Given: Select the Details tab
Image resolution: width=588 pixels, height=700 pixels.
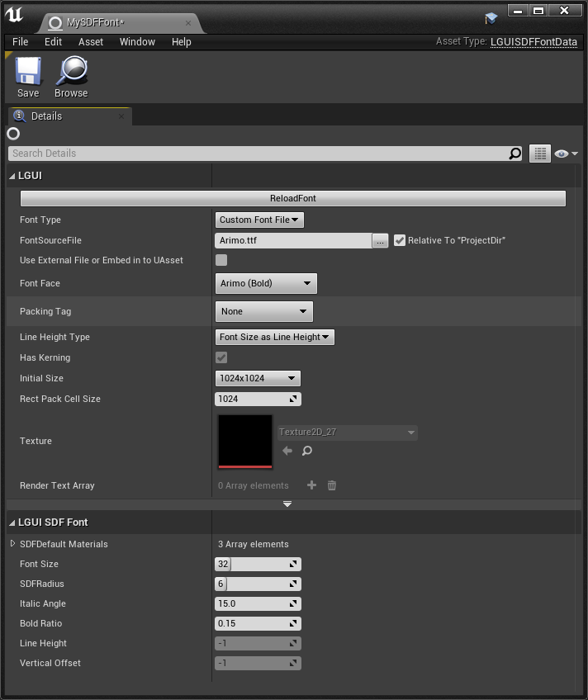Looking at the screenshot, I should (x=69, y=116).
